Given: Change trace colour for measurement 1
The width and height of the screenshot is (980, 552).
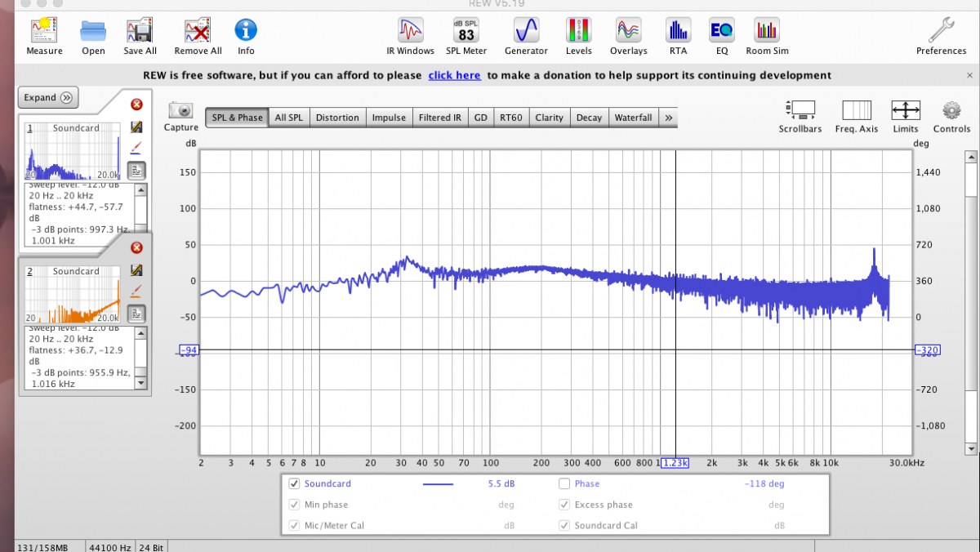Looking at the screenshot, I should (136, 148).
